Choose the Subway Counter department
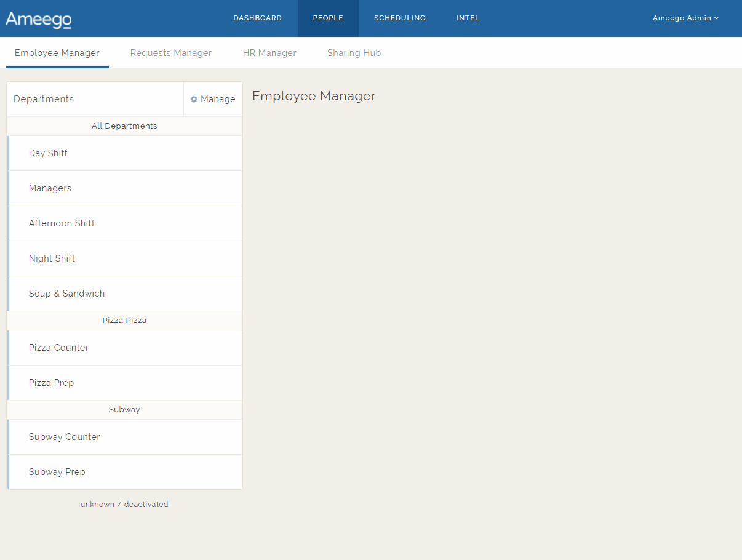Screen dimensions: 742x560 [64, 437]
